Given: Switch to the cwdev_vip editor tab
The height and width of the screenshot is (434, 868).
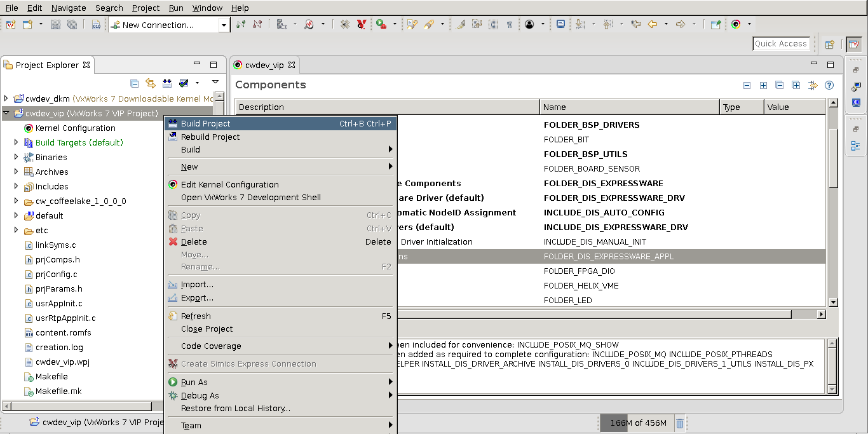Looking at the screenshot, I should click(x=264, y=65).
